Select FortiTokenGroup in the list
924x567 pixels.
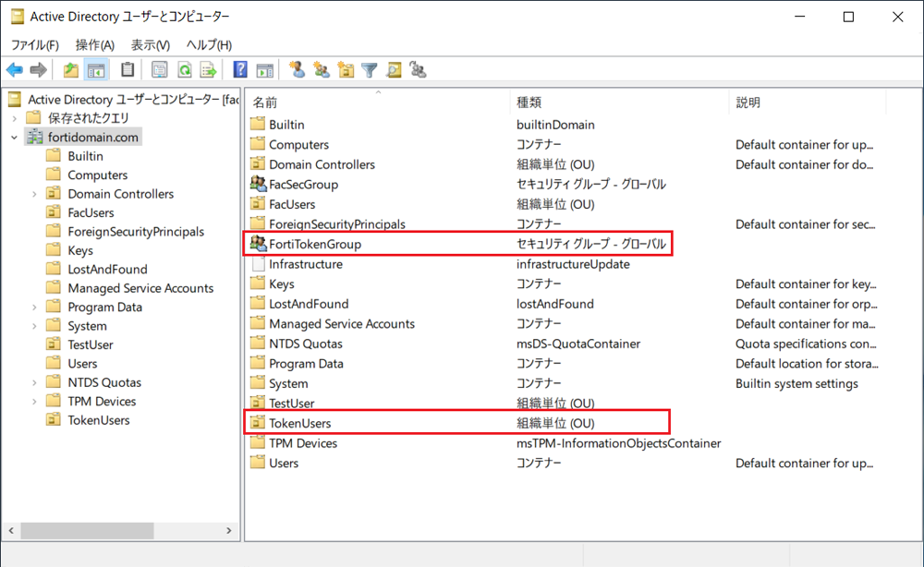(314, 245)
